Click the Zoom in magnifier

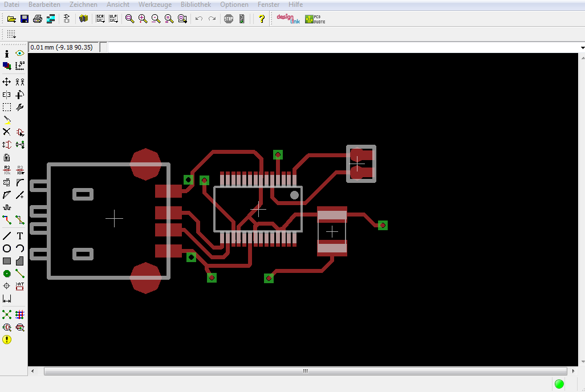(x=143, y=19)
